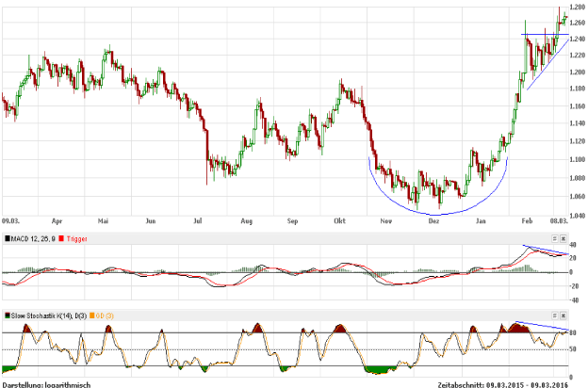This screenshot has width=588, height=388.
Task: Click the Feb month label on time axis
Action: (526, 222)
